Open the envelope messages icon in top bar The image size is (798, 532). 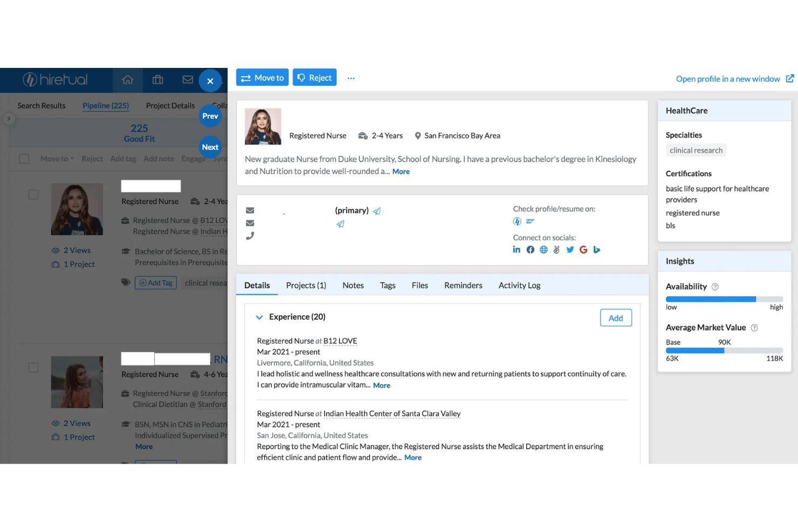pos(188,80)
